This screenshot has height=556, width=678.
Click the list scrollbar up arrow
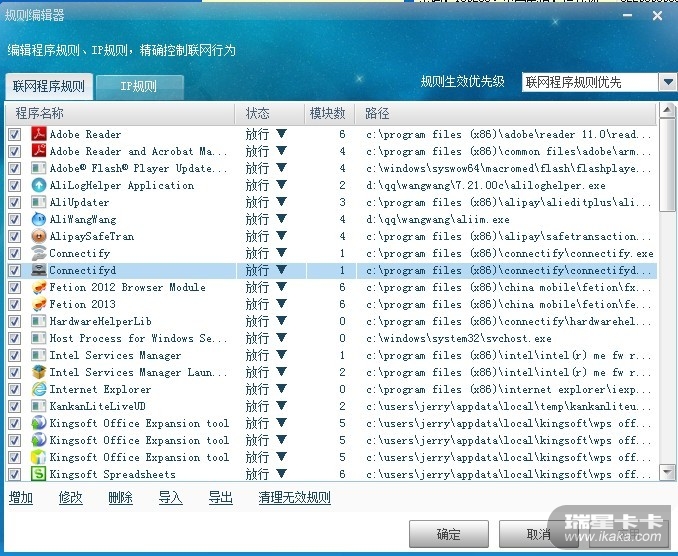(x=667, y=110)
